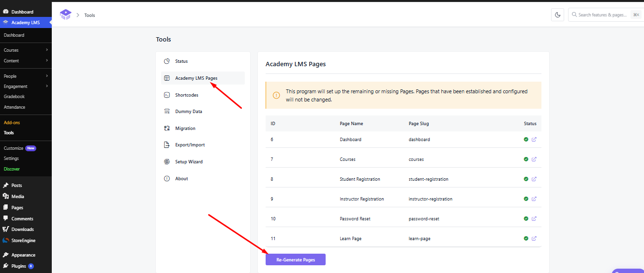Image resolution: width=644 pixels, height=273 pixels.
Task: Open Student Registration page external link icon
Action: (x=534, y=179)
